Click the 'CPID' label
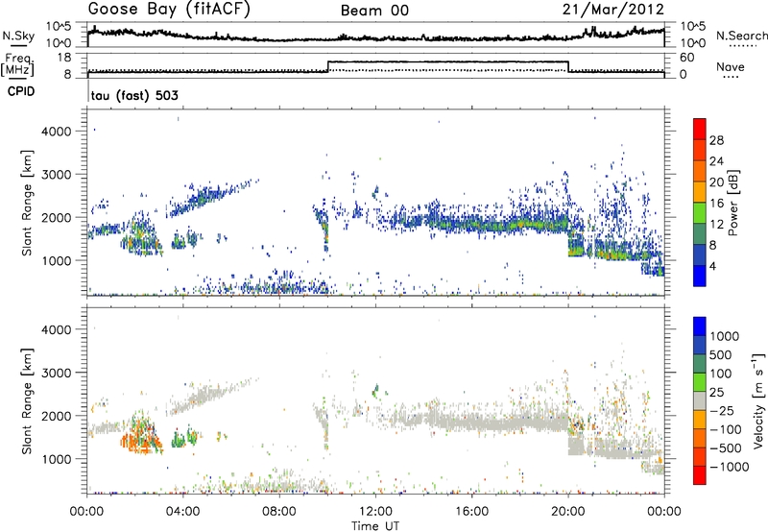This screenshot has width=768, height=532. 21,91
